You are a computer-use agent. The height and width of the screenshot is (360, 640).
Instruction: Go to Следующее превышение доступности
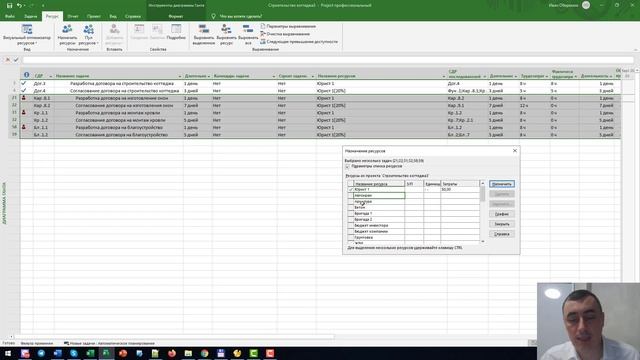(x=299, y=42)
